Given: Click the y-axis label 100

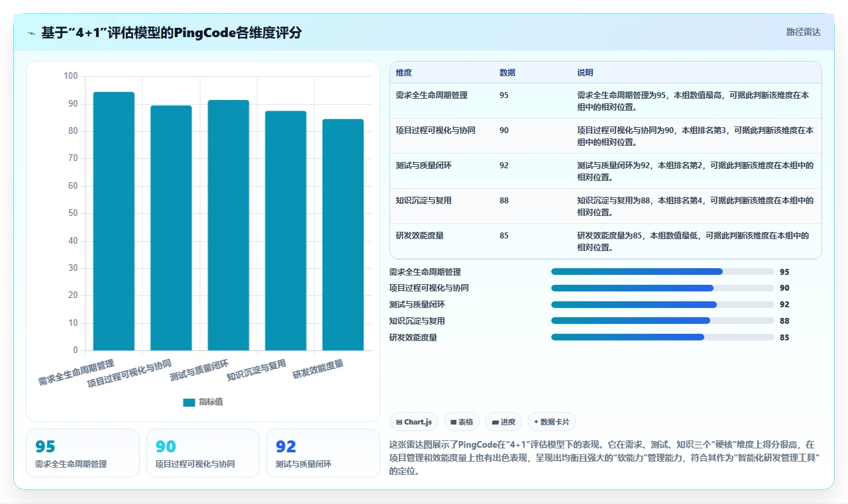Looking at the screenshot, I should pos(71,76).
